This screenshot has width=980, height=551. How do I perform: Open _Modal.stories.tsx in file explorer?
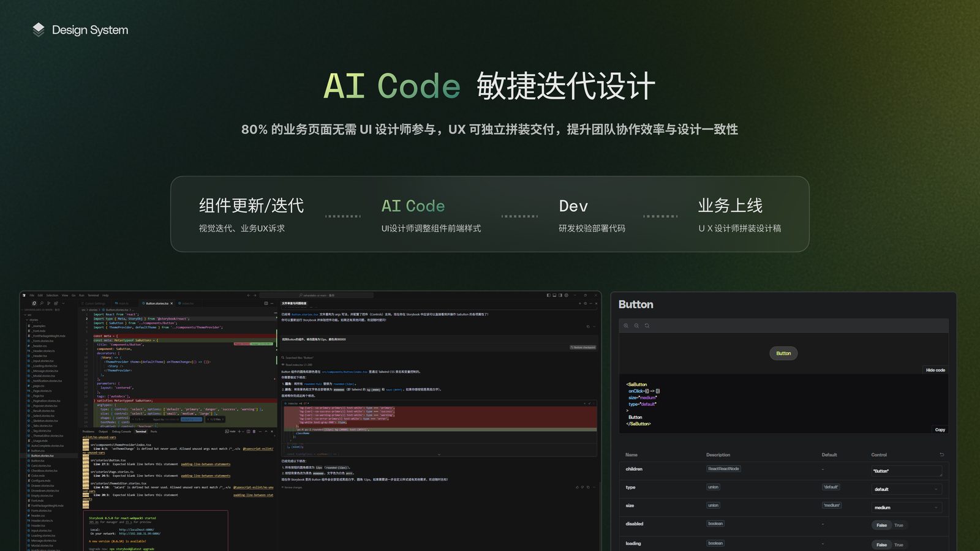[42, 376]
